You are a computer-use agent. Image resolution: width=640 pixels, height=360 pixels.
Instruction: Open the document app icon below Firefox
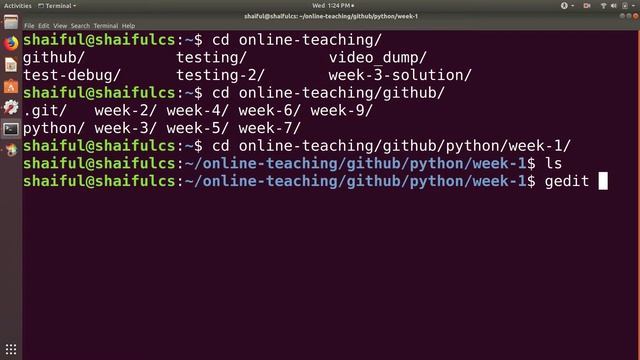(11, 64)
